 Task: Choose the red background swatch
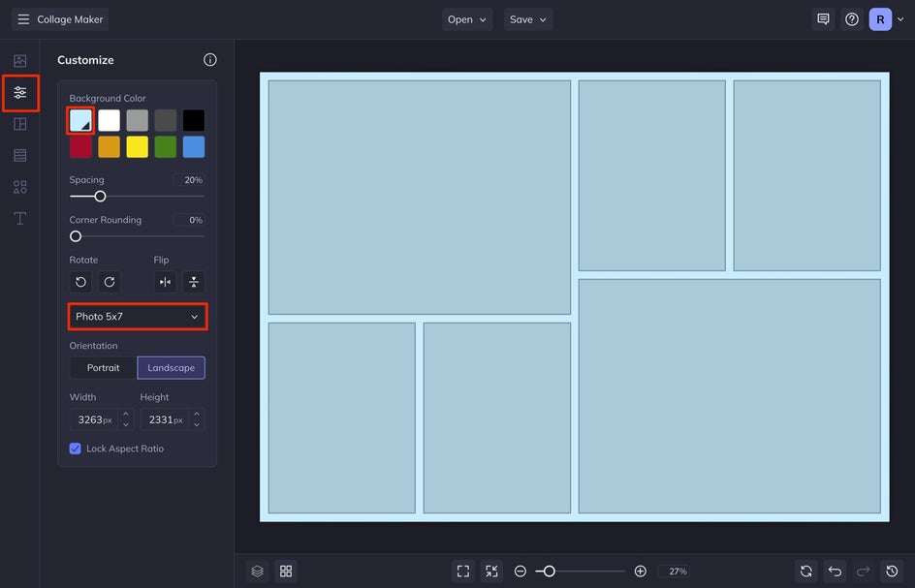[80, 147]
